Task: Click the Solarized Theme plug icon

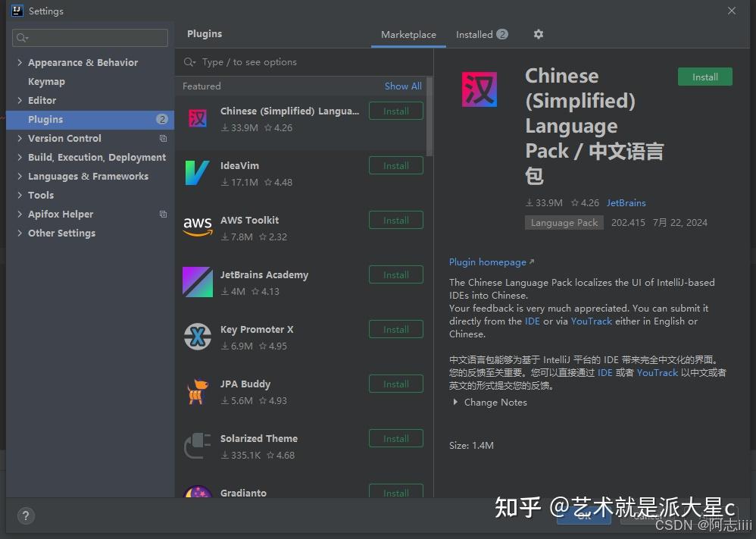Action: tap(197, 446)
